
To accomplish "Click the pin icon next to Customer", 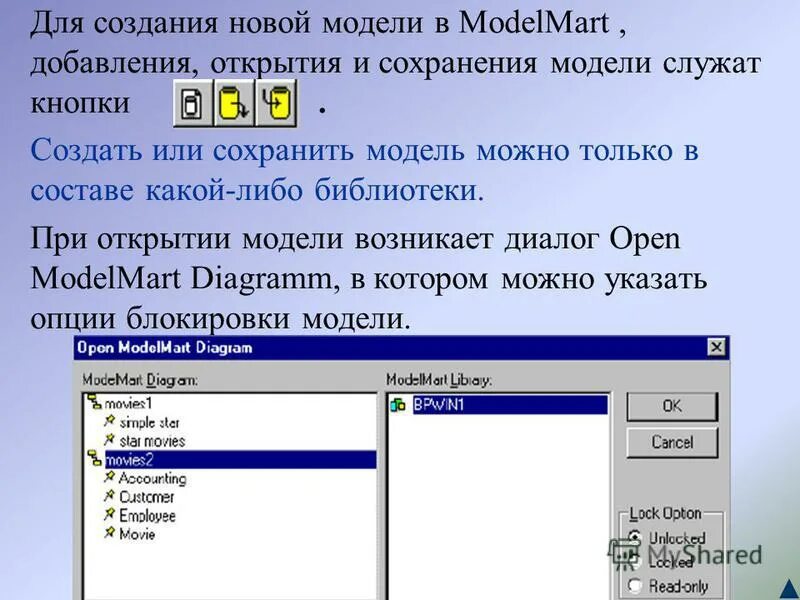I will [x=110, y=496].
